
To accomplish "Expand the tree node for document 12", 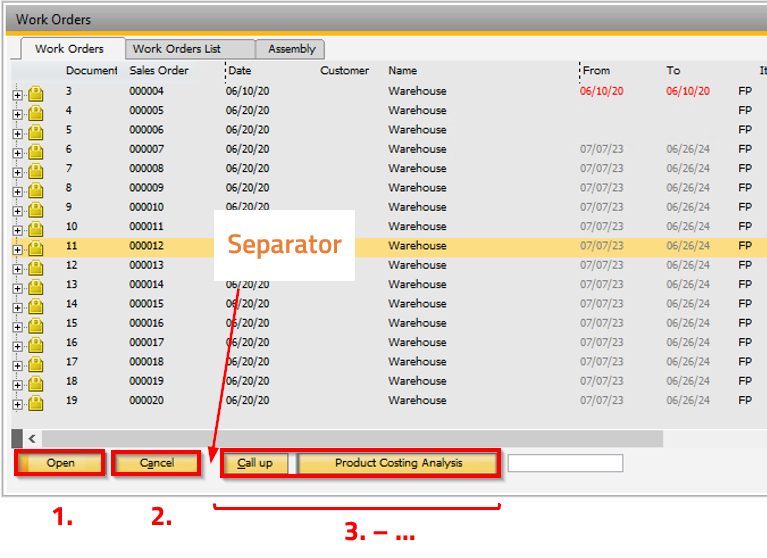I will [17, 268].
